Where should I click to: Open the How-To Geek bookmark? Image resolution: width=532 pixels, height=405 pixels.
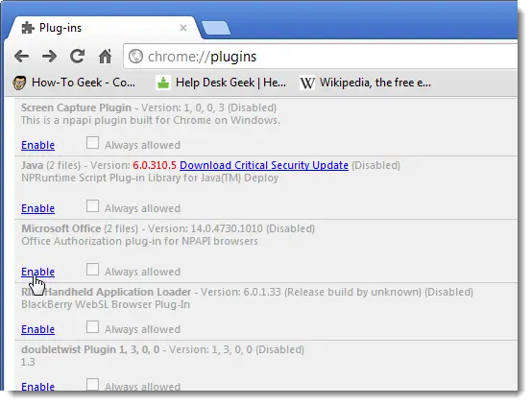tap(74, 83)
